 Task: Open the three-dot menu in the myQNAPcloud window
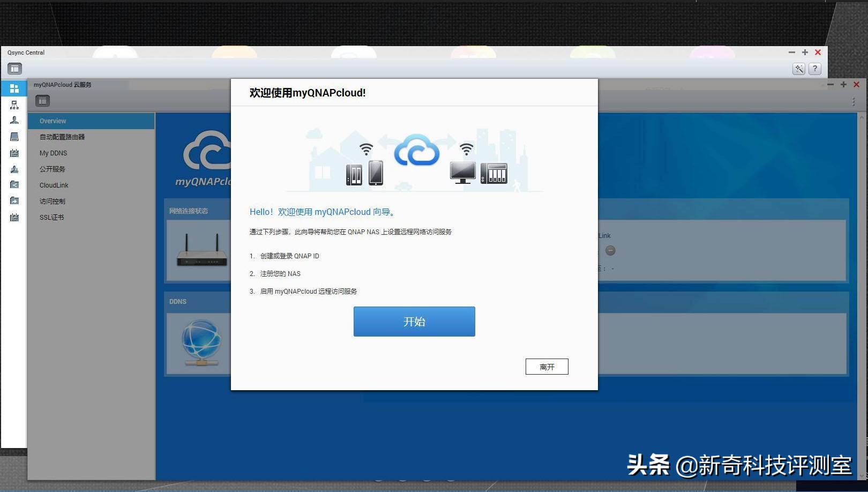pos(854,102)
